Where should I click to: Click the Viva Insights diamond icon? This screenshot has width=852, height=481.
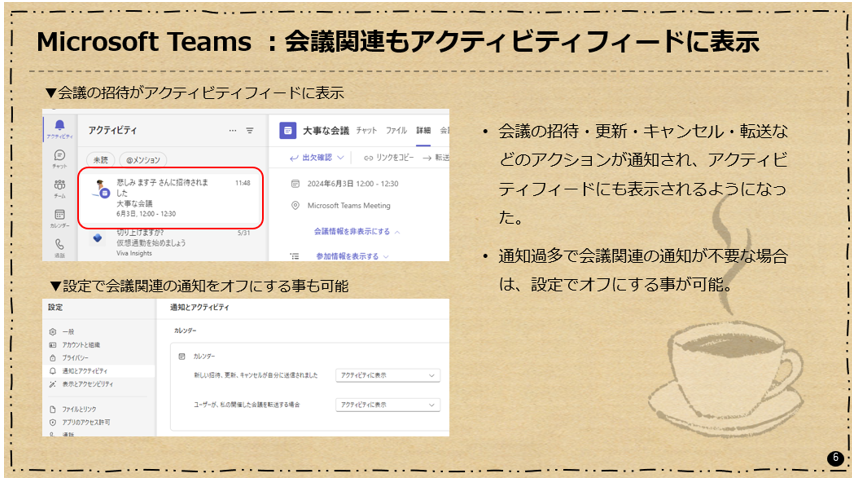97,238
